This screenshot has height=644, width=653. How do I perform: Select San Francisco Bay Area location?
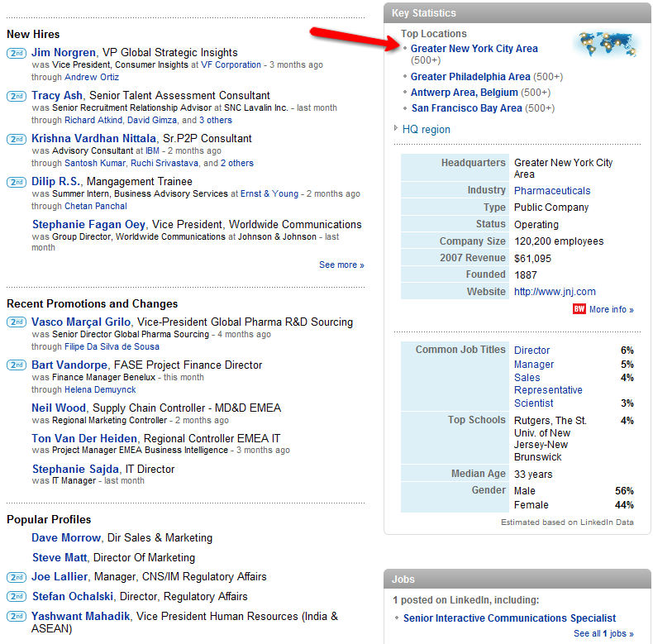[x=466, y=108]
